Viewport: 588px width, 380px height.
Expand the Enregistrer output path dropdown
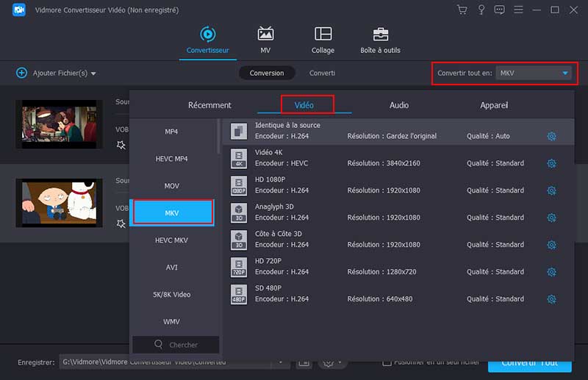280,362
